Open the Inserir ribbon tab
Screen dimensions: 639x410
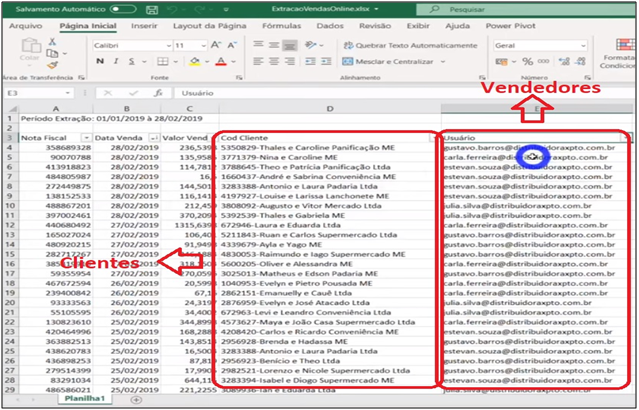143,25
